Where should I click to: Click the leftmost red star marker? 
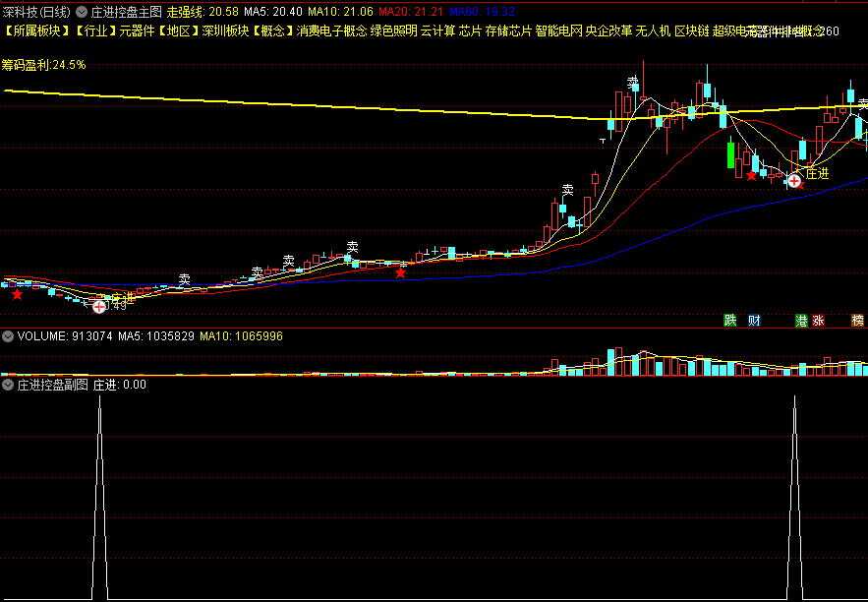click(x=17, y=295)
